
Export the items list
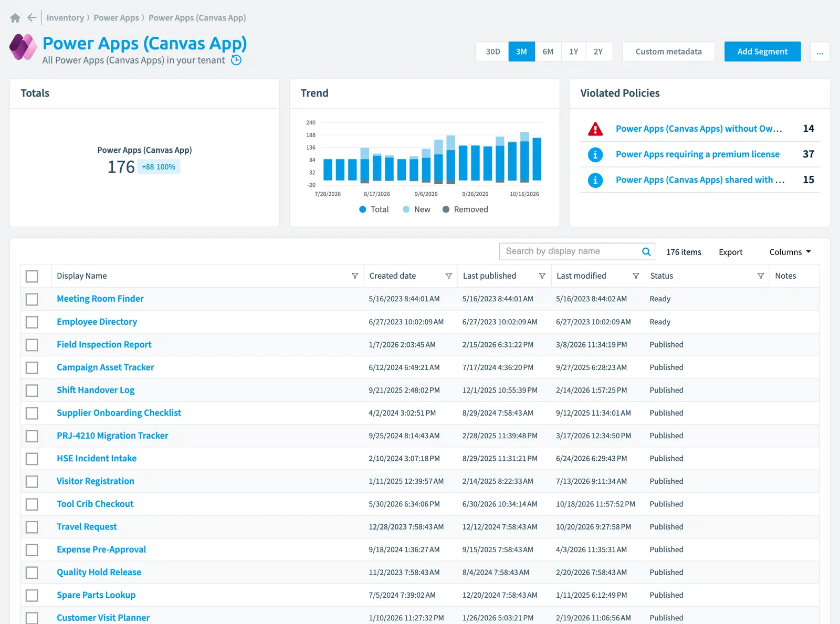(x=730, y=252)
